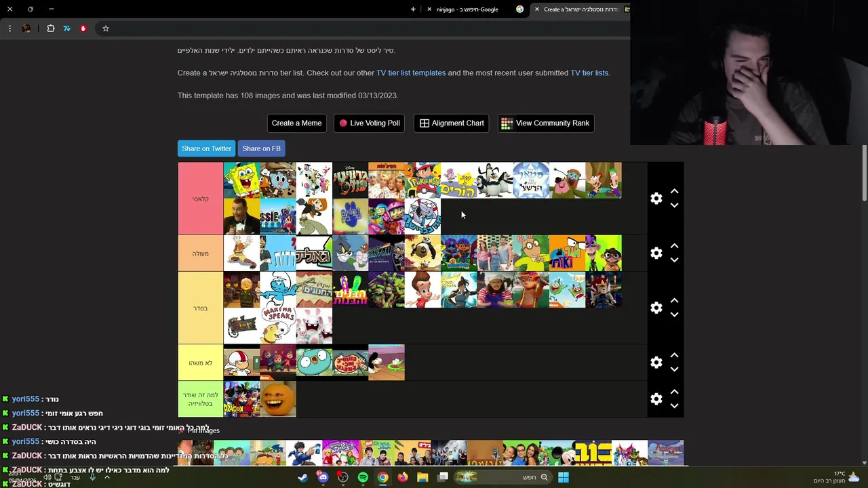Select the Dragon Ball thumbnail in the bottom tier

[241, 399]
